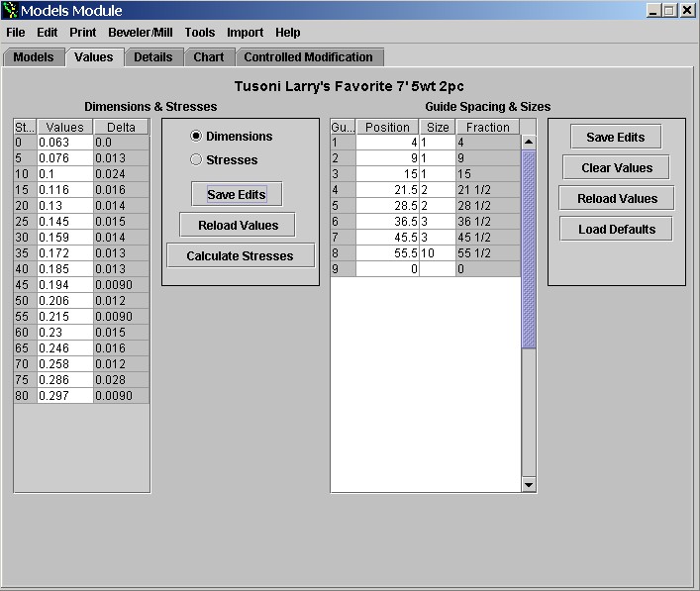This screenshot has height=591, width=700.
Task: Switch to the Models tab
Action: click(34, 57)
